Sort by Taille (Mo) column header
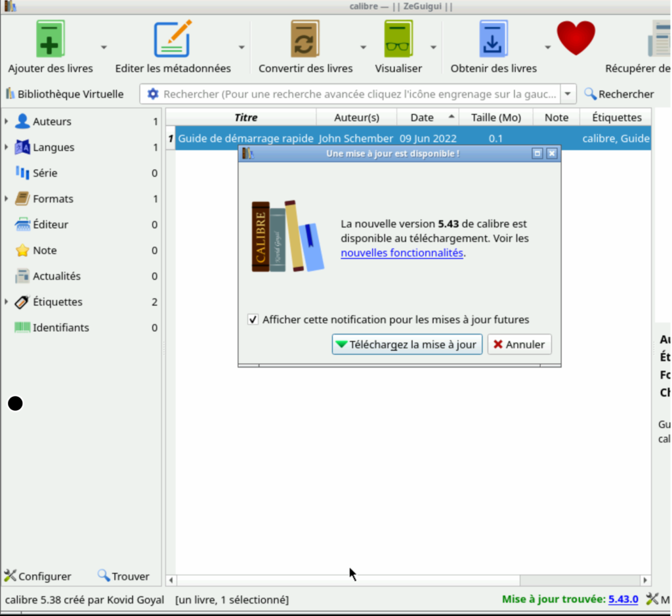Screen dimensions: 672x616 [496, 117]
